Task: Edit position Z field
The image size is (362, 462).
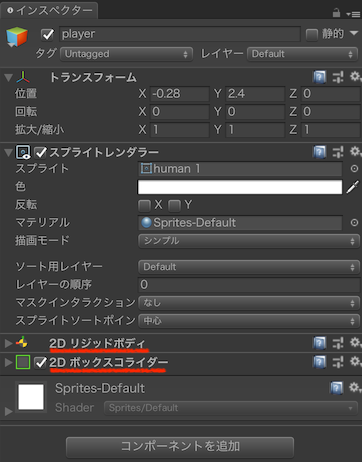Action: point(331,94)
